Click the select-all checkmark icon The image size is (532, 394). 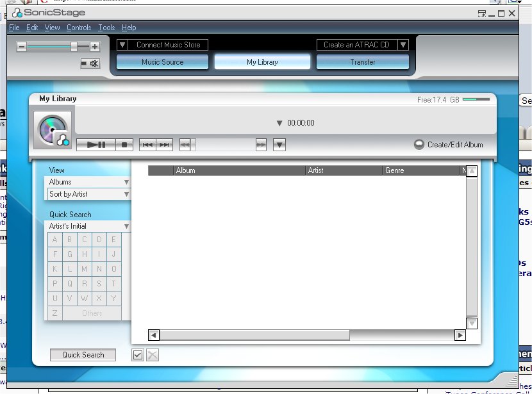[137, 355]
